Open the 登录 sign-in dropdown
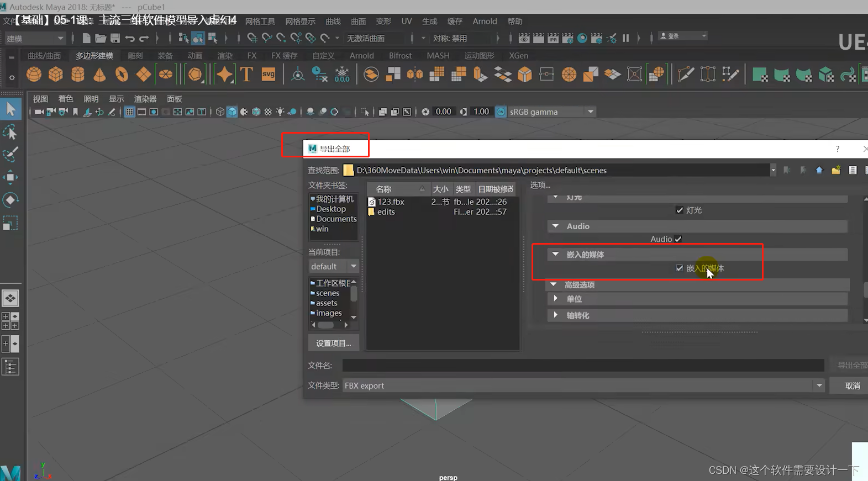This screenshot has width=868, height=481. coord(682,36)
